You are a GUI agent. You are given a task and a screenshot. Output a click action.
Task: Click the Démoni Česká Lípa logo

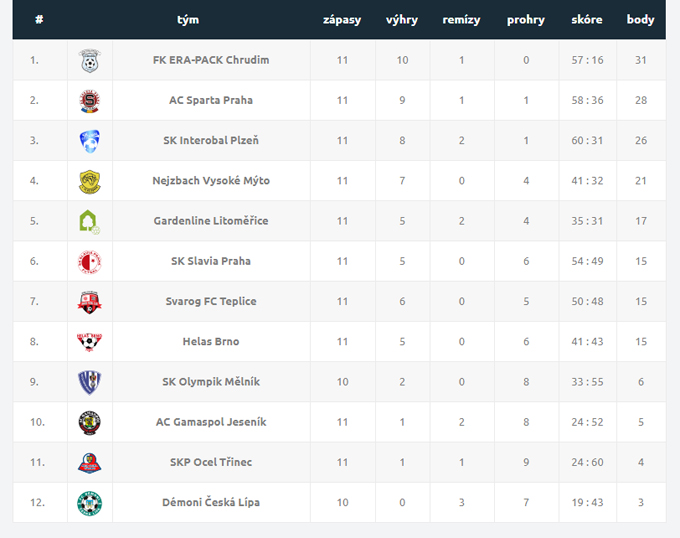tap(90, 502)
